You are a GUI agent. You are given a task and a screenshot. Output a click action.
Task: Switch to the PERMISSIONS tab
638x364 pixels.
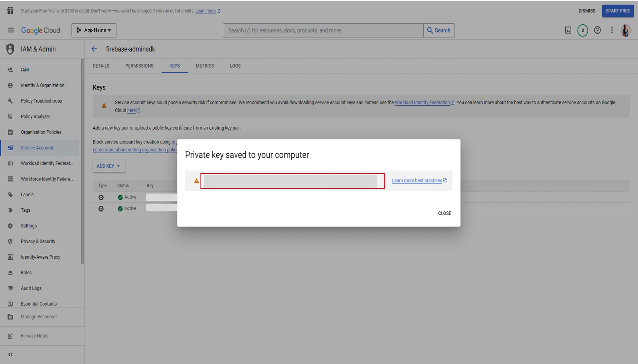pos(139,66)
